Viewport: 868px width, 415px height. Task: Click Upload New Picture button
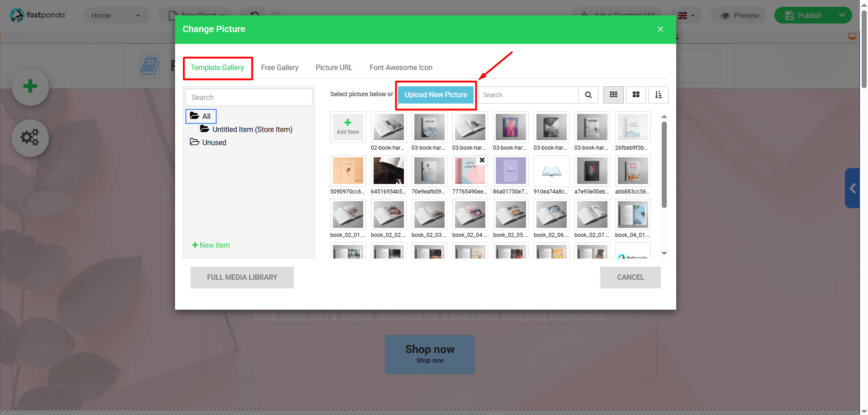coord(436,95)
